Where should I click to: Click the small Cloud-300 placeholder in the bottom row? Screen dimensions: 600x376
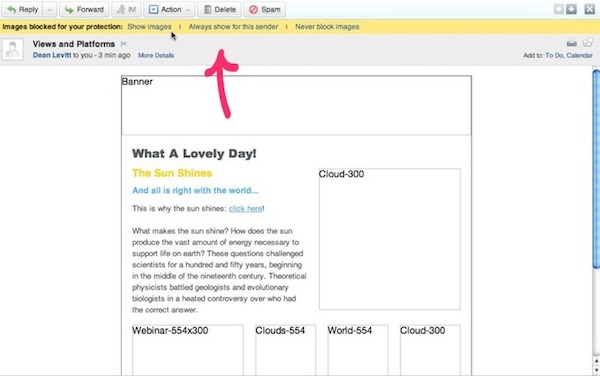[x=430, y=350]
